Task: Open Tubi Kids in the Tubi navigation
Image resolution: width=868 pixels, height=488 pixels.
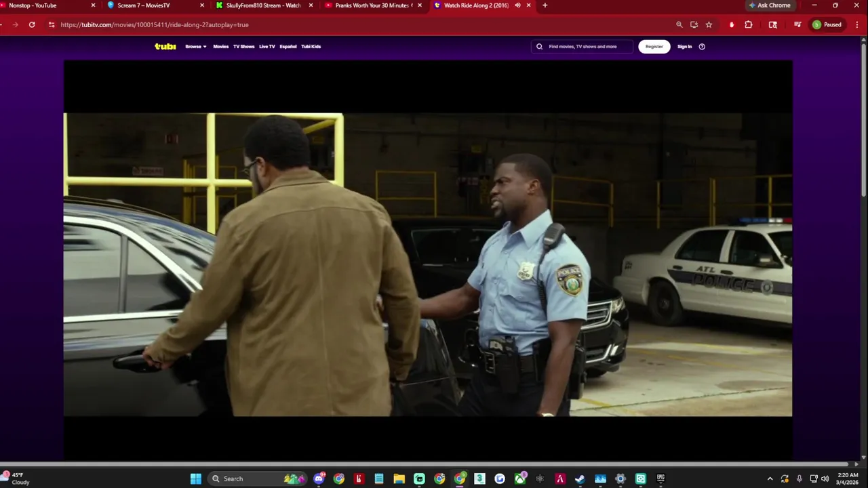Action: pyautogui.click(x=311, y=47)
